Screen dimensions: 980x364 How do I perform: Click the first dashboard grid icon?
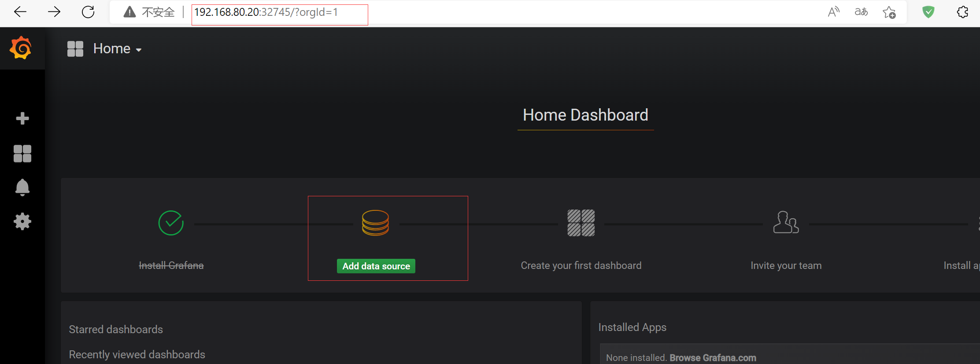pos(581,223)
